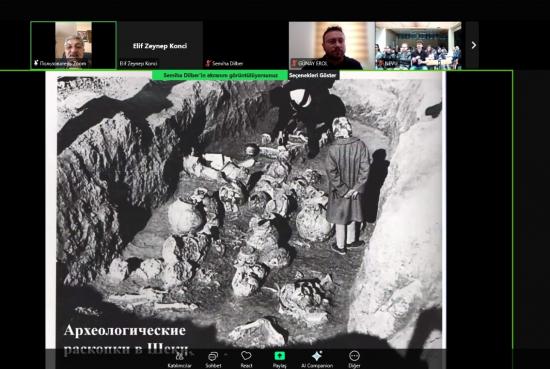
Task: Select the active speaker's highlighted video tile
Action: click(x=73, y=45)
